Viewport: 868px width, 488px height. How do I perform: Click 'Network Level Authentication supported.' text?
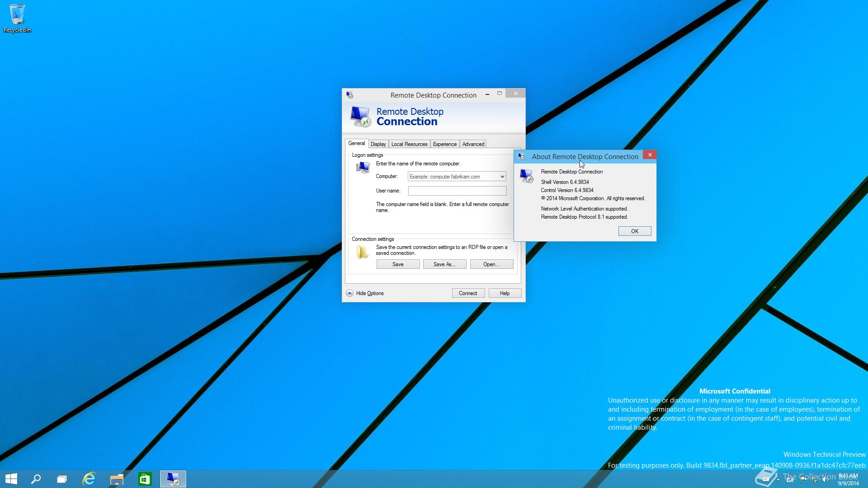coord(584,209)
